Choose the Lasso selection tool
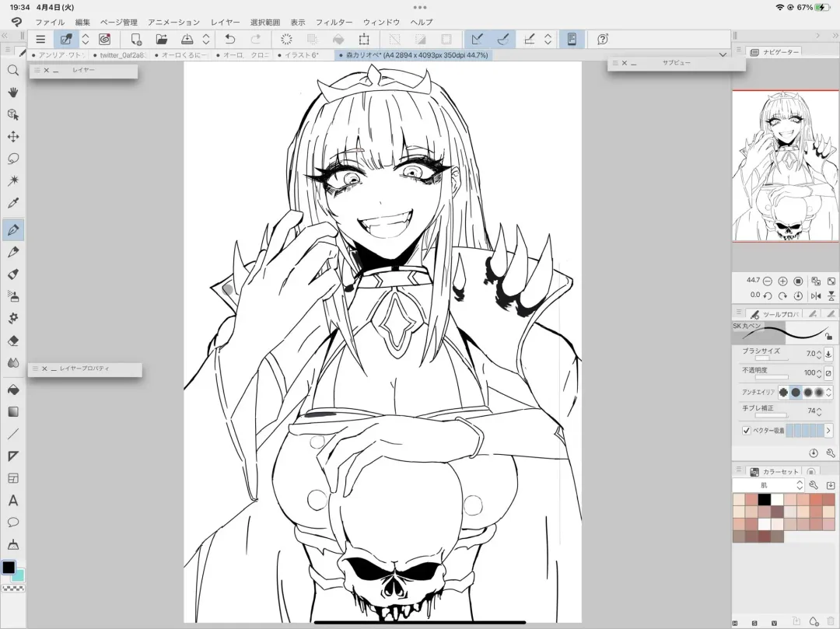Viewport: 840px width, 629px height. tap(13, 159)
